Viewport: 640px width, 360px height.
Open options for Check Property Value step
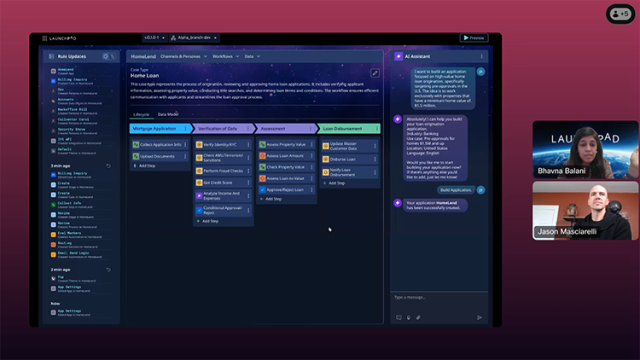(311, 167)
